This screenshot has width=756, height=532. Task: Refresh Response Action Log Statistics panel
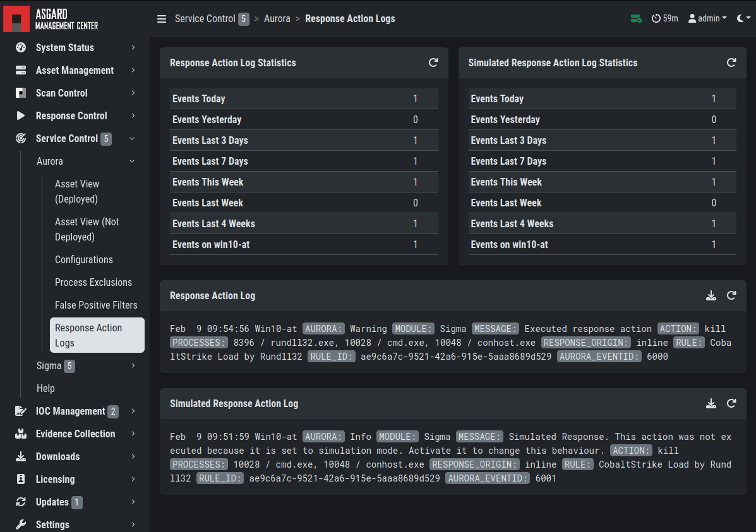433,62
